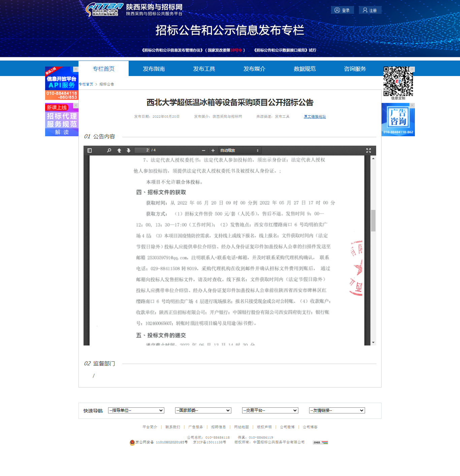Zoom out the PDF document

pos(203,150)
